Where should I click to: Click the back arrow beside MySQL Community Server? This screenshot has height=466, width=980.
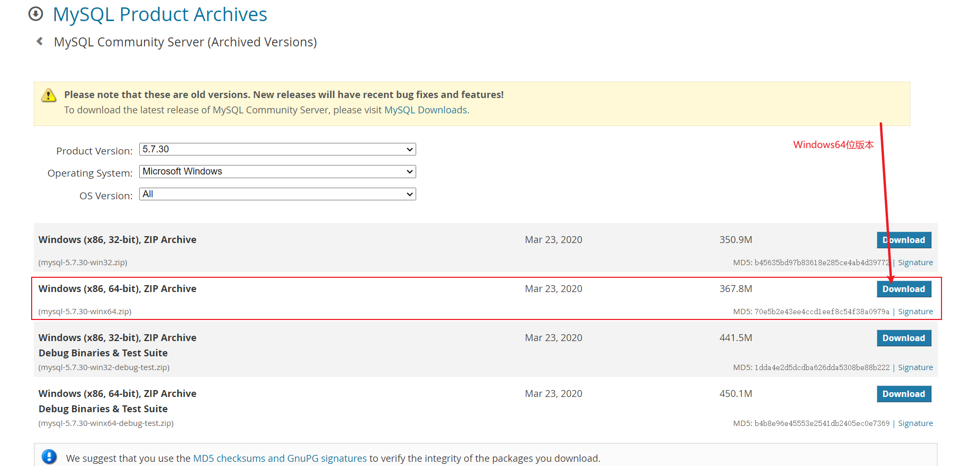(40, 41)
